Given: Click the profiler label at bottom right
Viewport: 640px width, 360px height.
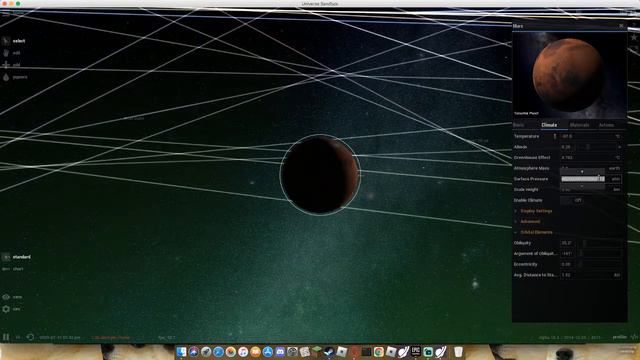Looking at the screenshot, I should [x=620, y=337].
